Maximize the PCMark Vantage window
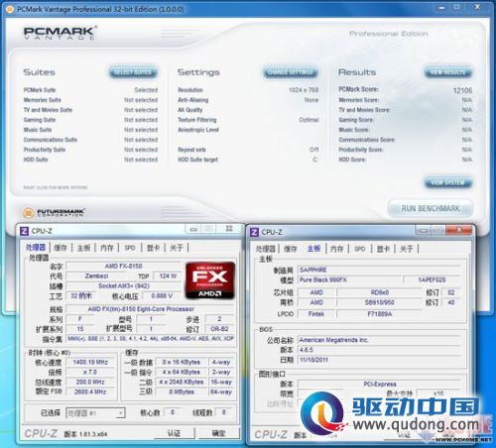The height and width of the screenshot is (448, 496). click(457, 7)
